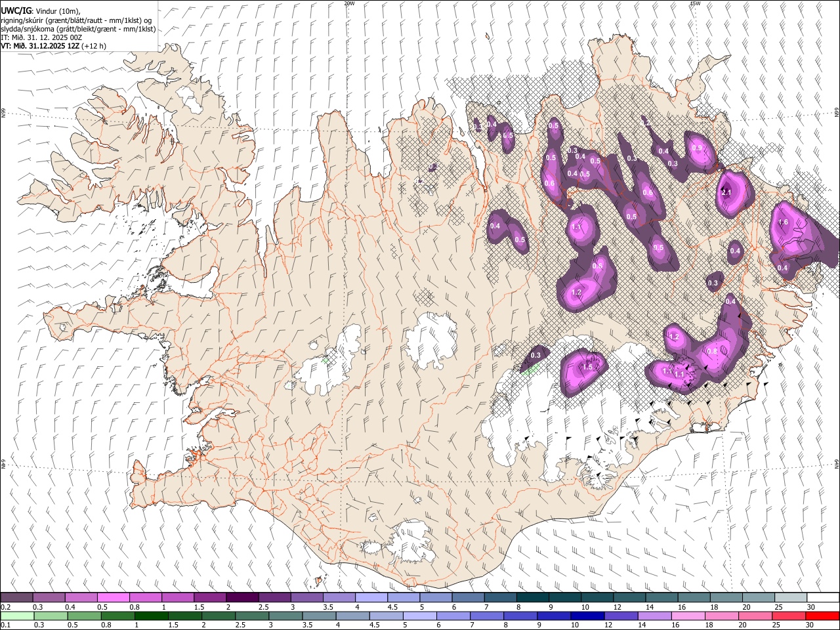Click the '0.8' snowfall value on the map
This screenshot has width=840, height=630.
click(x=712, y=352)
